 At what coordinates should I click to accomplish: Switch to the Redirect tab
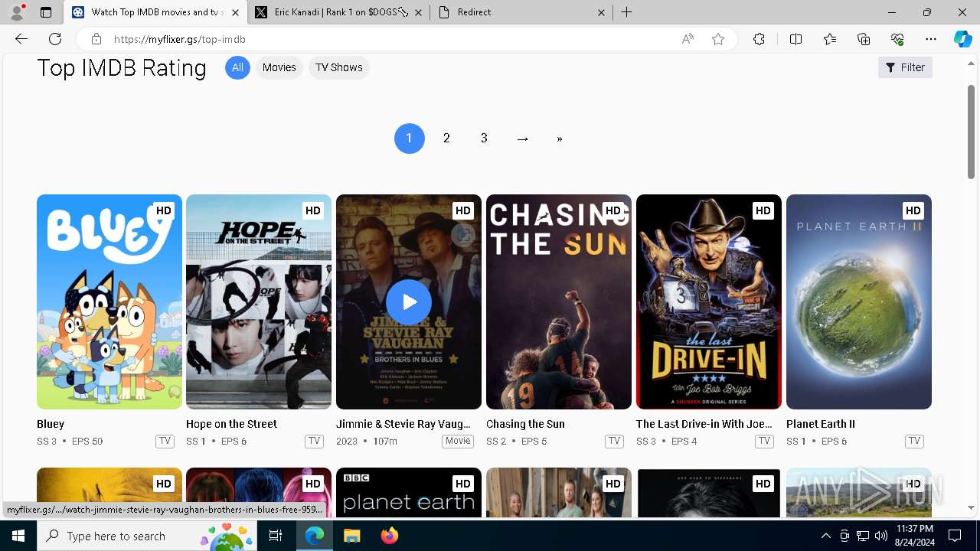tap(521, 12)
